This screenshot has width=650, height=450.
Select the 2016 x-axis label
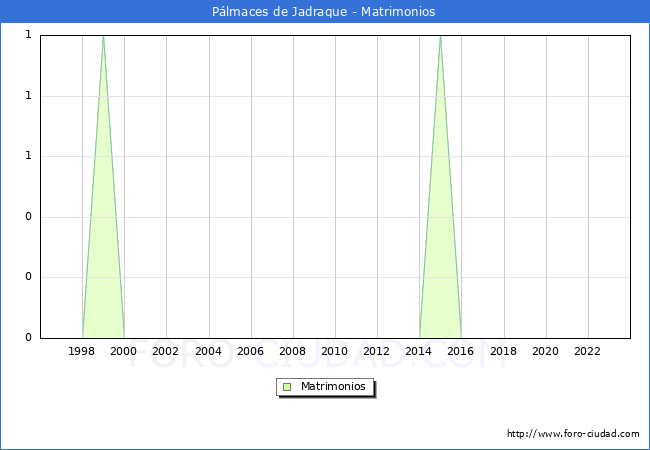461,351
